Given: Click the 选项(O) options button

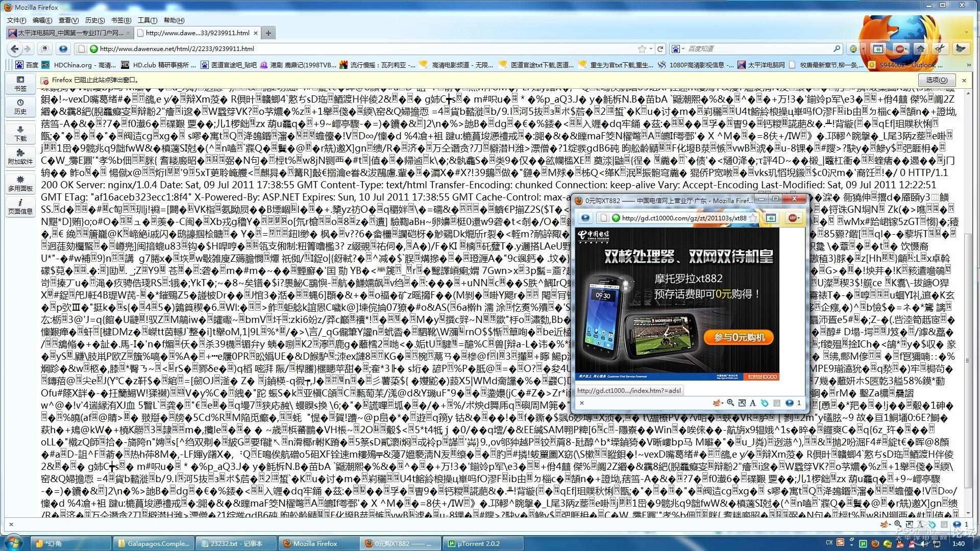Looking at the screenshot, I should 937,80.
